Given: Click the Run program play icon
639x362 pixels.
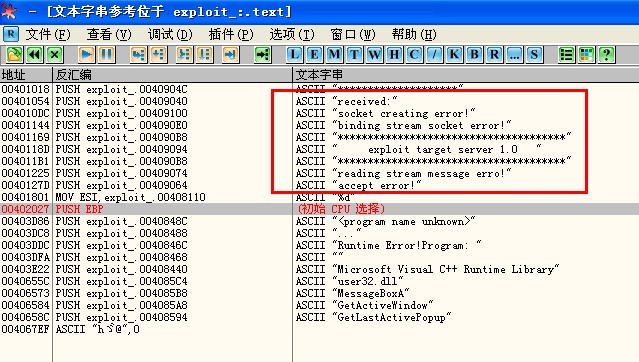Looking at the screenshot, I should [86, 54].
